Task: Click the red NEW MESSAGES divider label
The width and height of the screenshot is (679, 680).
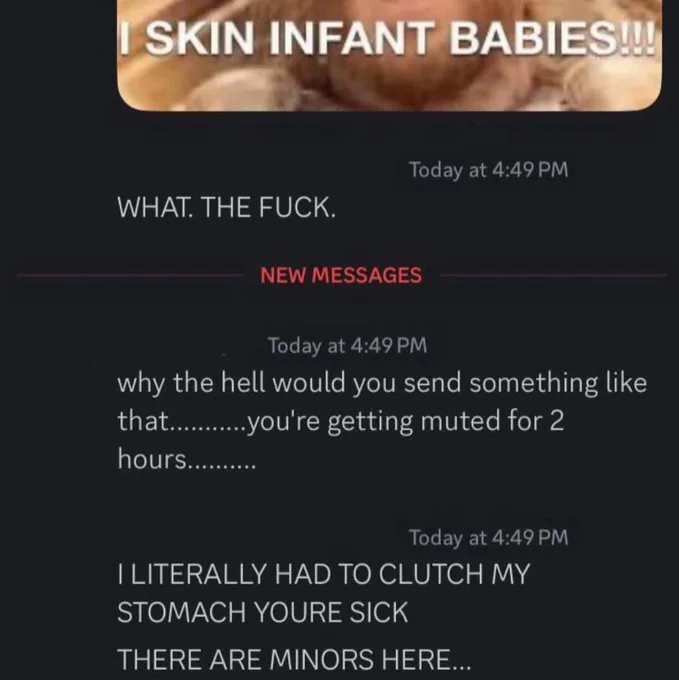Action: [x=341, y=275]
